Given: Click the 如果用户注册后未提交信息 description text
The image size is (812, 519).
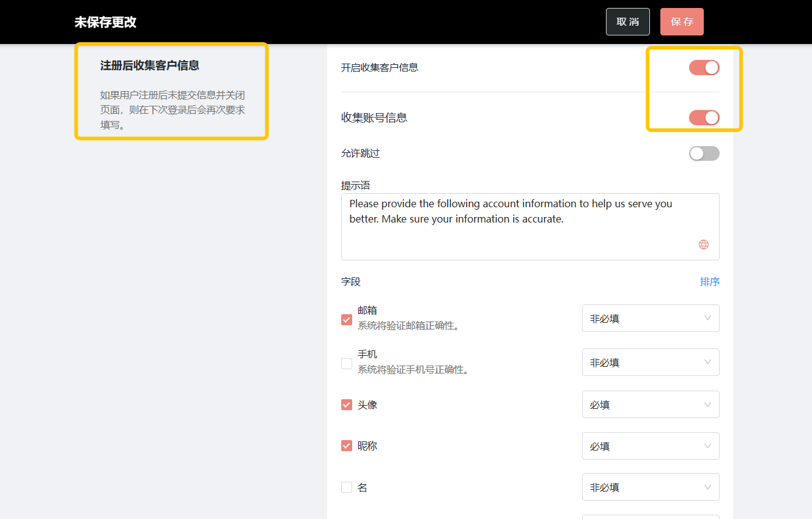Looking at the screenshot, I should click(x=173, y=110).
